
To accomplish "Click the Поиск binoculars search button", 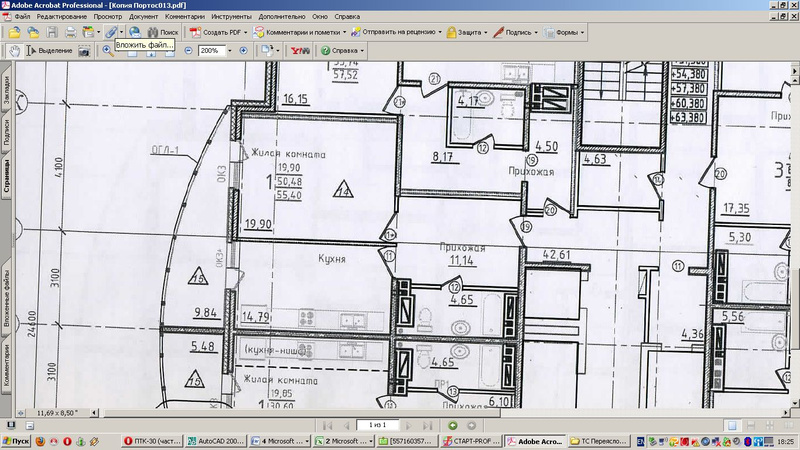I will click(x=161, y=33).
